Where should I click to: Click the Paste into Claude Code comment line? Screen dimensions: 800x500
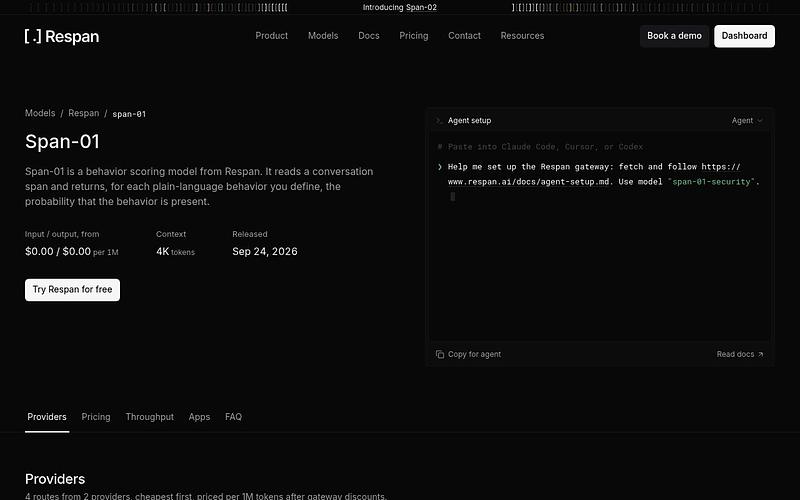pos(540,146)
